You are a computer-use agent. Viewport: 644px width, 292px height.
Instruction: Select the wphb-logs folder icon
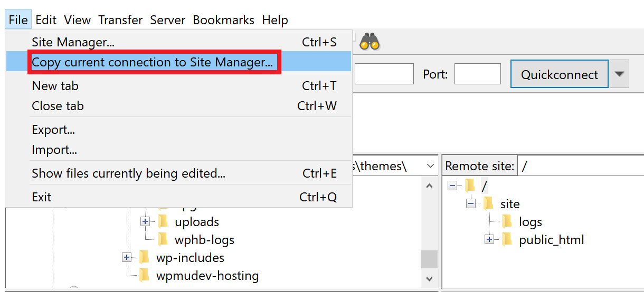163,240
